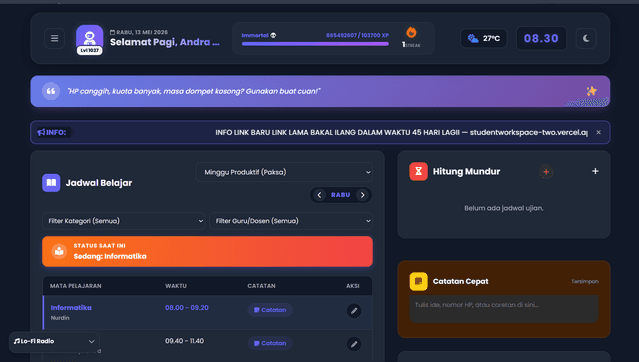This screenshot has width=639, height=362.
Task: Edit the Informatika schedule entry
Action: 354,311
